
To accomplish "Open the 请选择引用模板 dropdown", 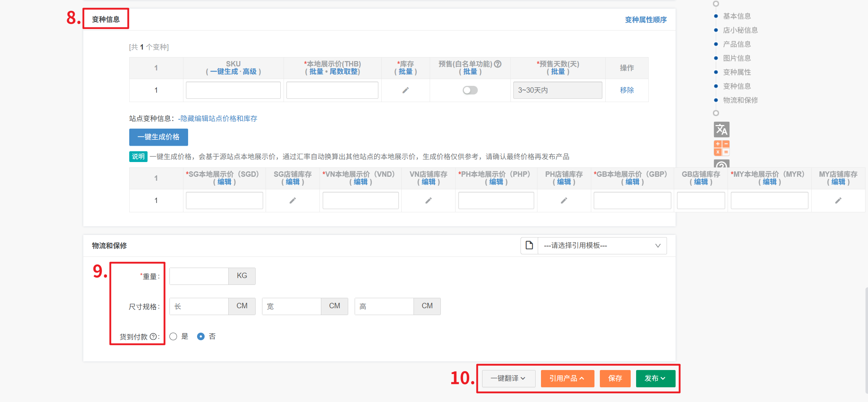I will click(602, 245).
